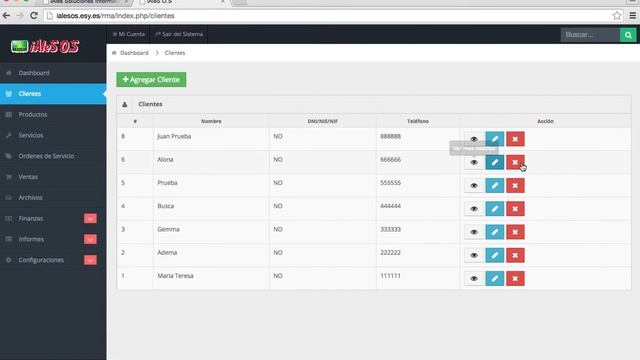View details of client Prueba, phone 555555
640x360 pixels.
[x=474, y=186]
